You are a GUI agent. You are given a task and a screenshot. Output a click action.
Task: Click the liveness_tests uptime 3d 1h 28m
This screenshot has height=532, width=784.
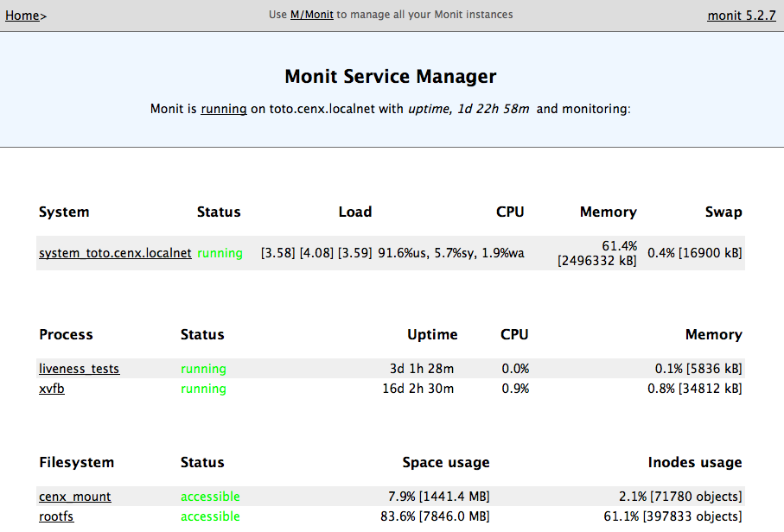tap(421, 369)
